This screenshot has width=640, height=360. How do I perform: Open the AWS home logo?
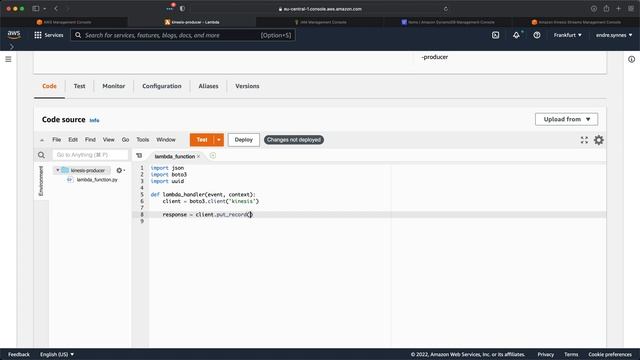click(14, 35)
